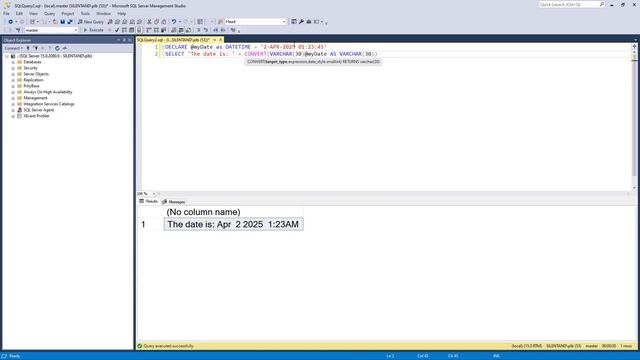Expand the PolyBase node
Viewport: 640px width, 360px height.
(13, 86)
